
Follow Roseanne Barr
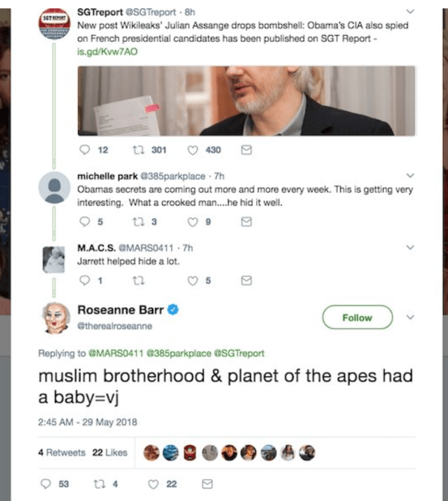click(x=357, y=318)
